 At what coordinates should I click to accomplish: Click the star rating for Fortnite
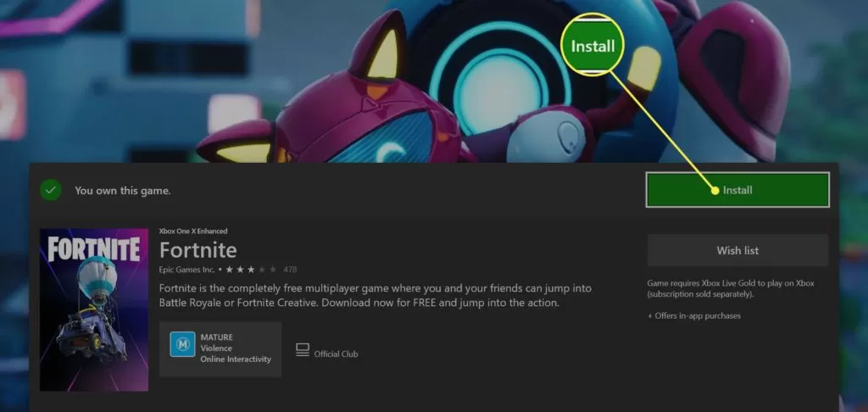coord(251,270)
